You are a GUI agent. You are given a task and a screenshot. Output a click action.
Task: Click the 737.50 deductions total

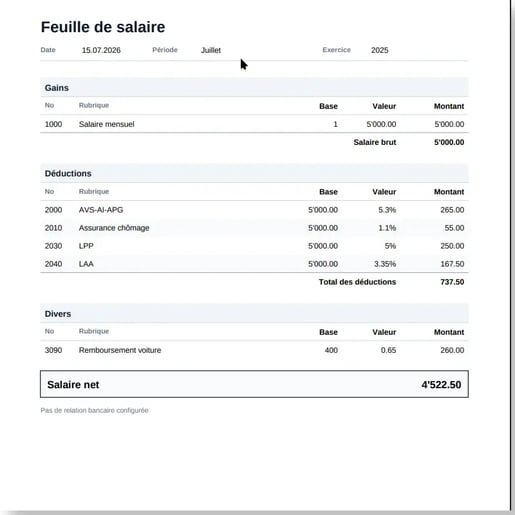(452, 282)
